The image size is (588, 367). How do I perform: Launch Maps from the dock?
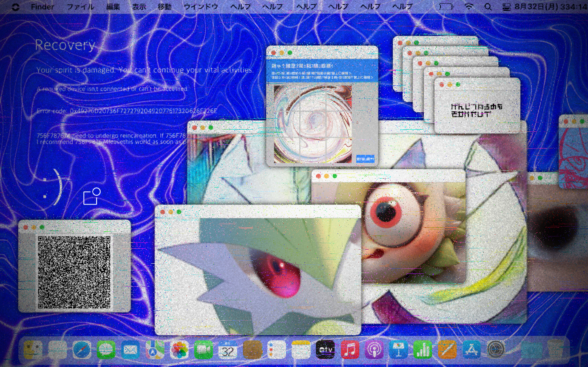click(x=155, y=350)
